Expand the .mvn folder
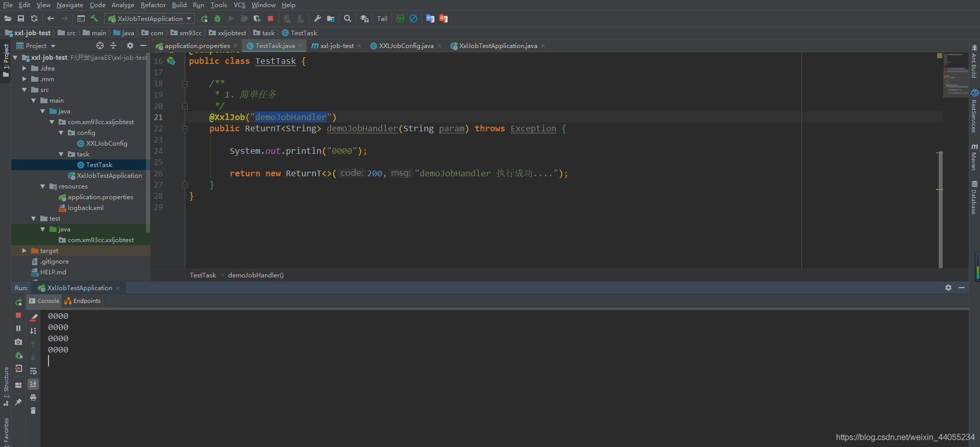980x447 pixels. tap(24, 79)
